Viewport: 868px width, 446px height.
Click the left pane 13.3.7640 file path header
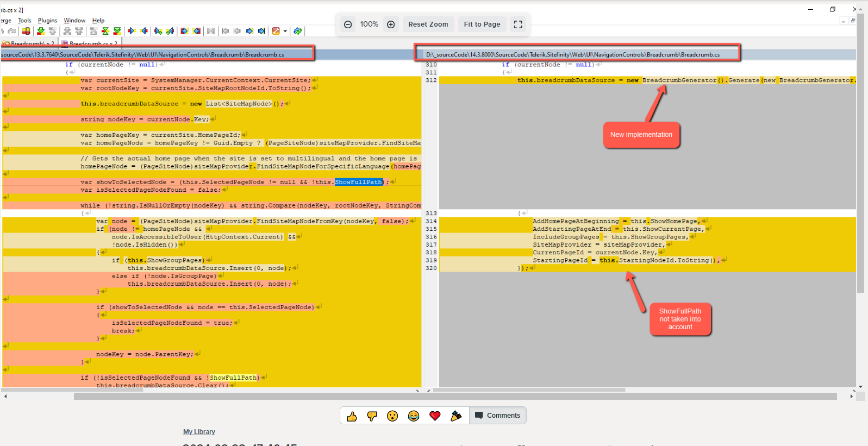(157, 54)
